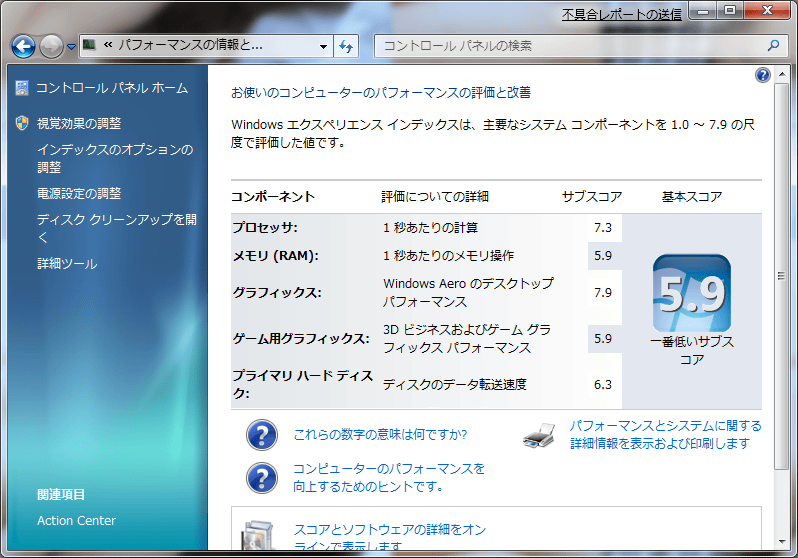Click the blue Back navigation arrow
The height and width of the screenshot is (558, 798).
[x=24, y=46]
